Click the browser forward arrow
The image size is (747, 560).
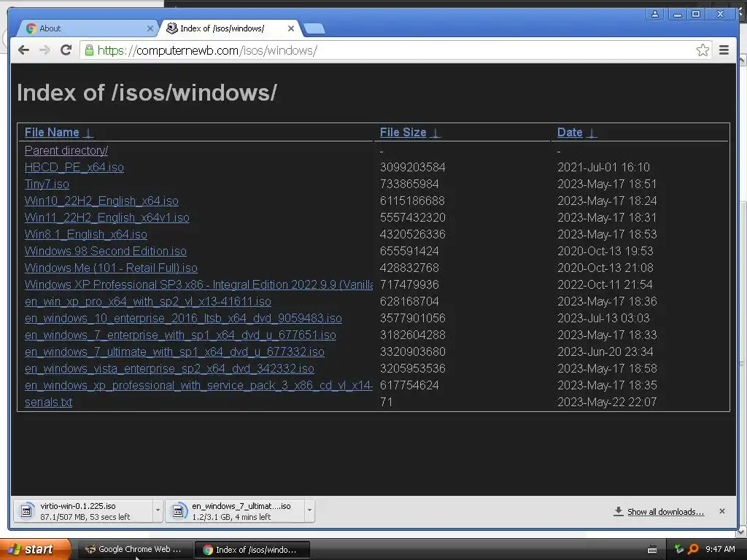[x=44, y=50]
